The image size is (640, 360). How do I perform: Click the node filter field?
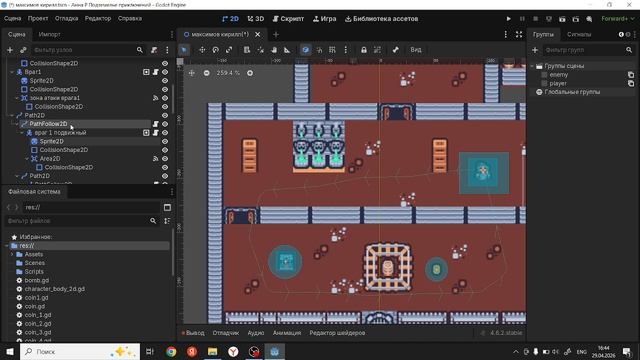coord(88,50)
